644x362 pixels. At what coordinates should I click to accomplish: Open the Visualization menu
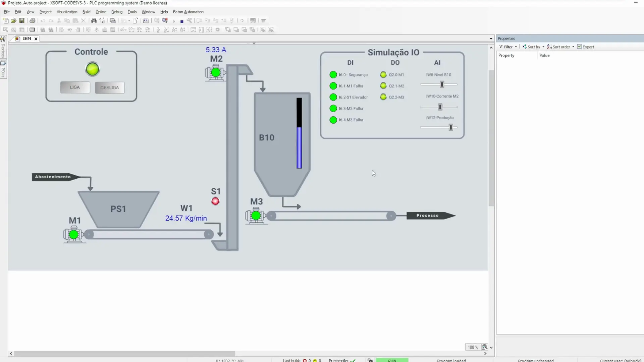tap(67, 12)
